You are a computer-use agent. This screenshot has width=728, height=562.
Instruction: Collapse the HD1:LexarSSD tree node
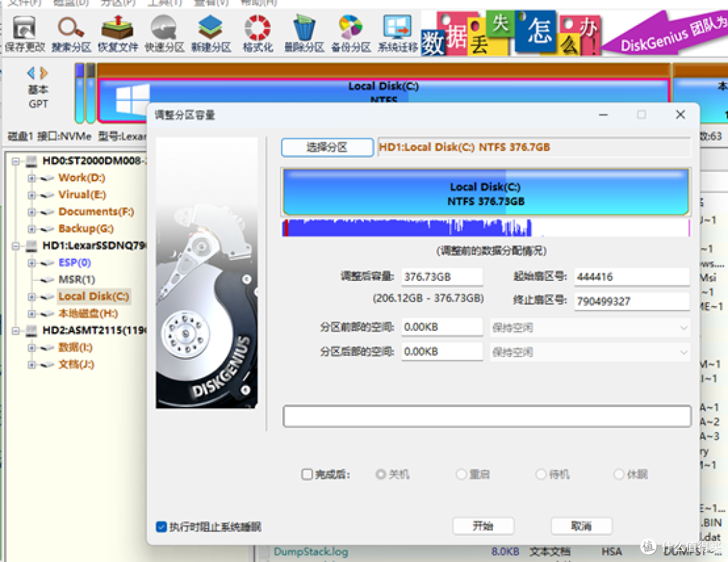[16, 246]
